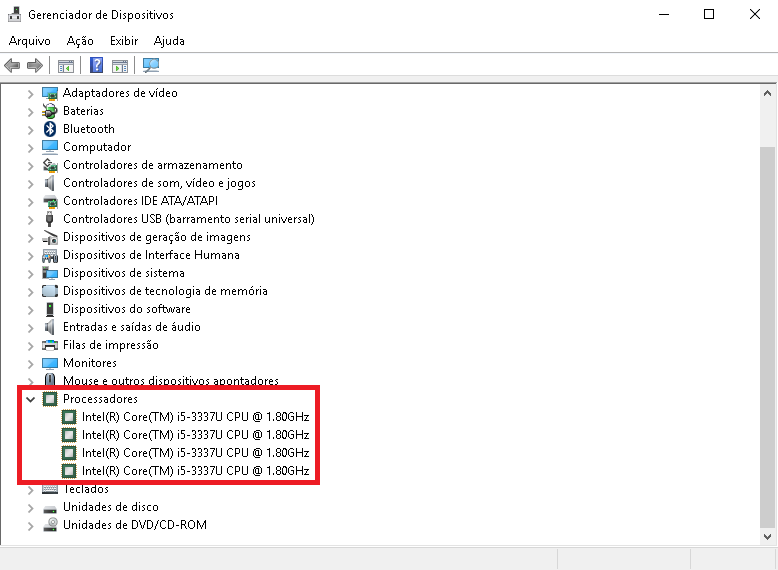Expand Dispositivos de sistema node
This screenshot has height=570, width=778.
tap(30, 274)
